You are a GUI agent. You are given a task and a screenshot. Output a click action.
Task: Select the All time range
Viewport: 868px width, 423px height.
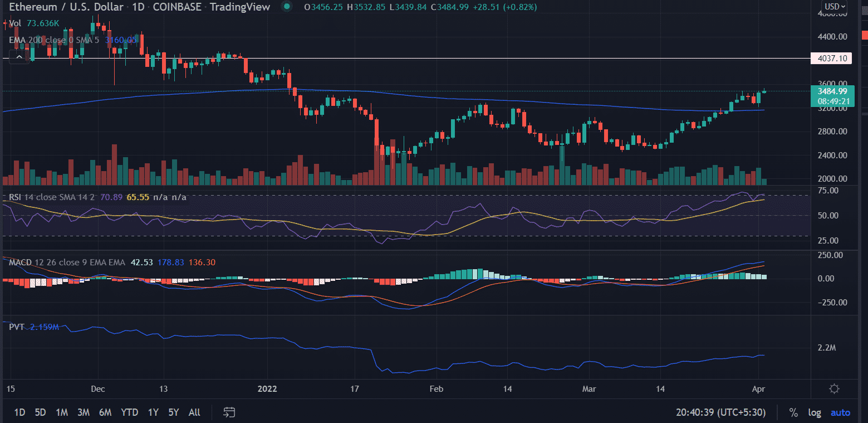tap(194, 412)
